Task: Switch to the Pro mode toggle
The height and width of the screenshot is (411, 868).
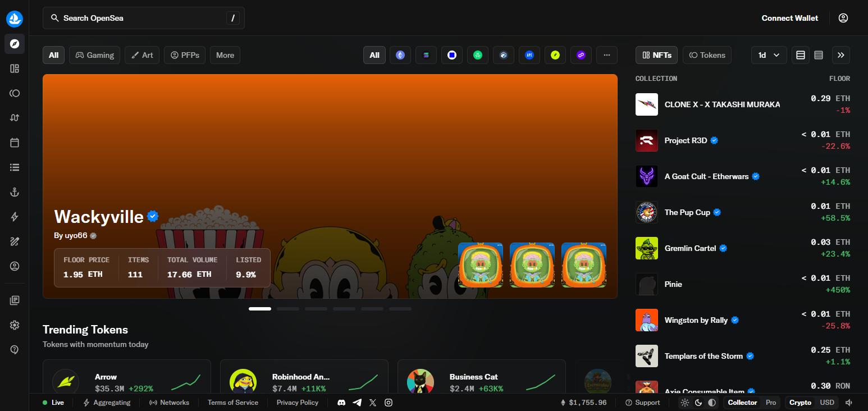Action: click(771, 403)
